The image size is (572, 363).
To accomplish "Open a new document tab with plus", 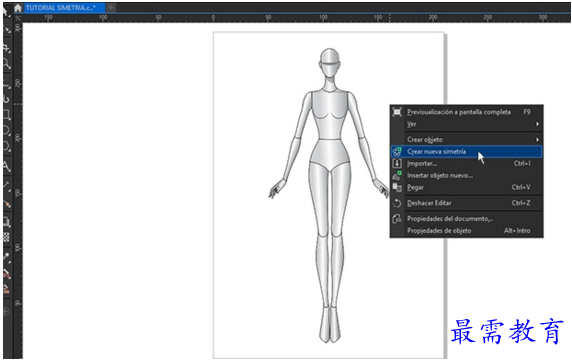I will point(111,8).
